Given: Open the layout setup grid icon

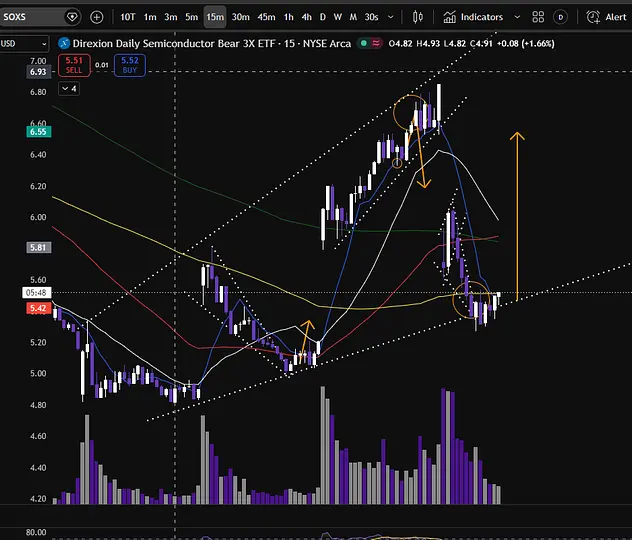Looking at the screenshot, I should [538, 17].
